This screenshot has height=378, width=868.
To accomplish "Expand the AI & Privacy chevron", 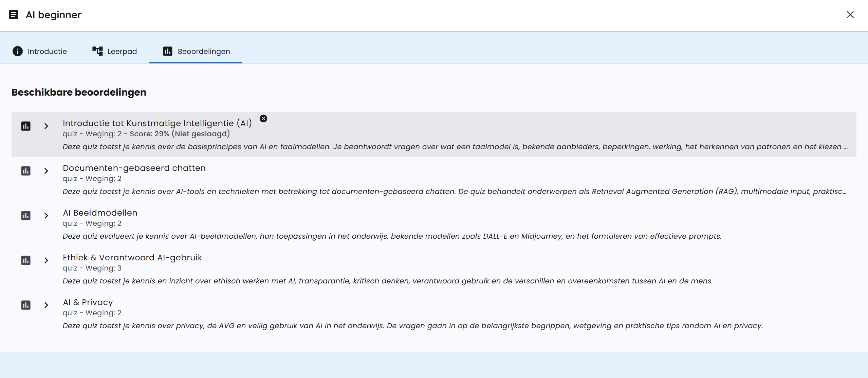I will (x=46, y=305).
